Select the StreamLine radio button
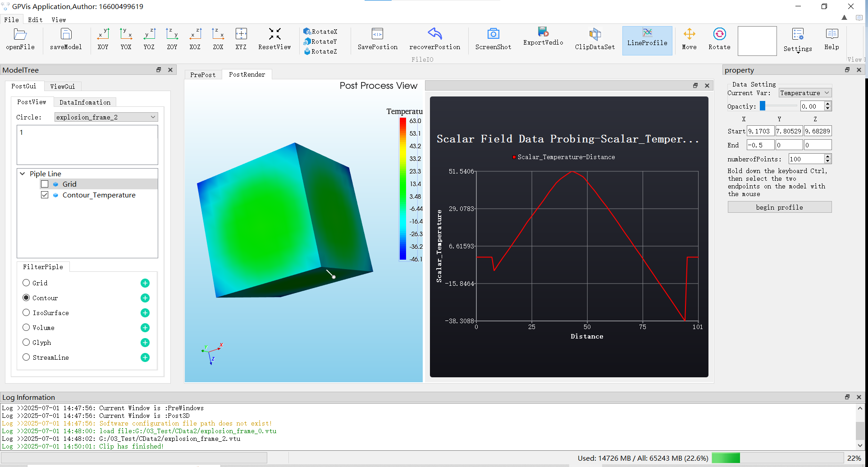The height and width of the screenshot is (467, 868). pyautogui.click(x=26, y=357)
